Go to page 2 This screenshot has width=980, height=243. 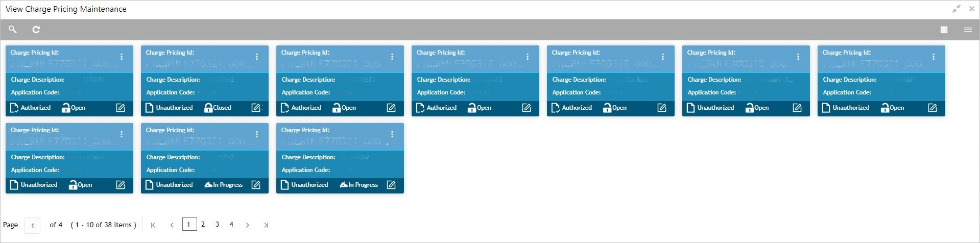(203, 224)
